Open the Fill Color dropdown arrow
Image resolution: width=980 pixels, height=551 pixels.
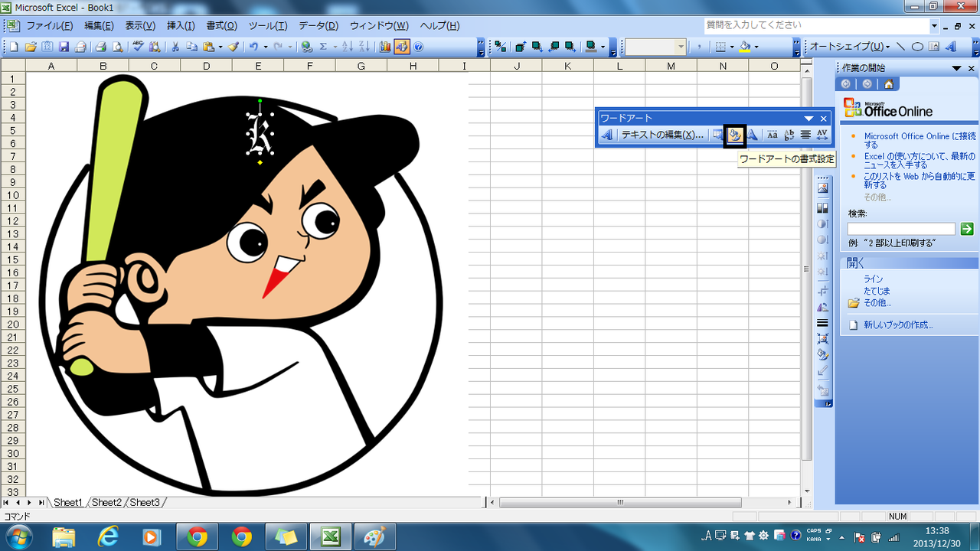coord(756,47)
